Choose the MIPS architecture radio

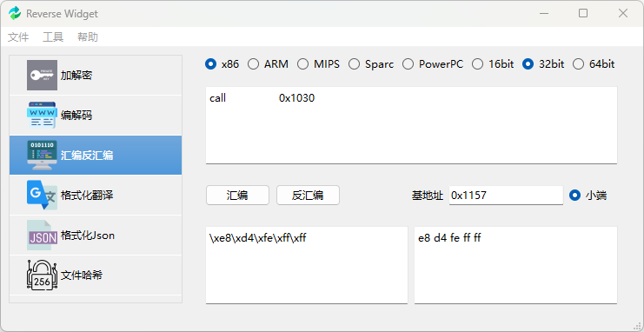(302, 64)
